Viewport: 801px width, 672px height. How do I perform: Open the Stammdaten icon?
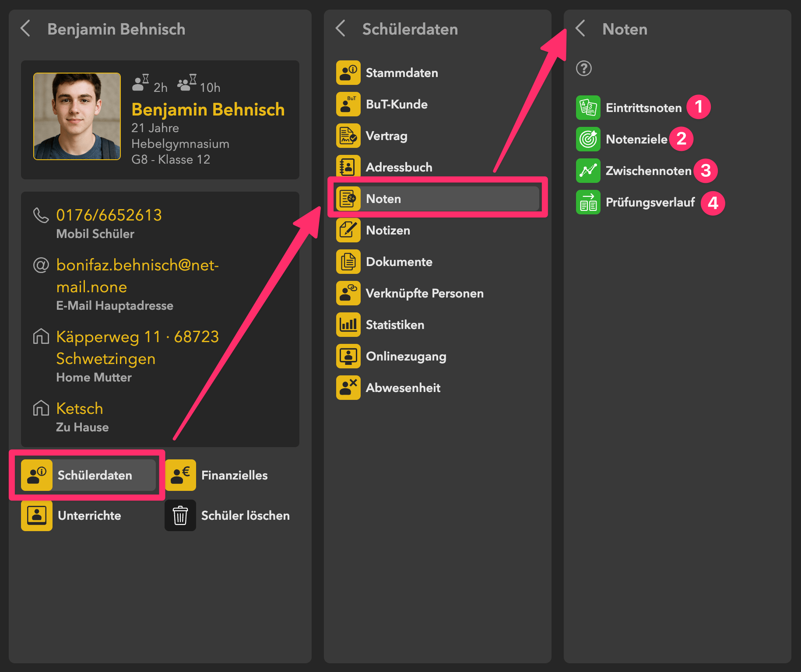348,73
